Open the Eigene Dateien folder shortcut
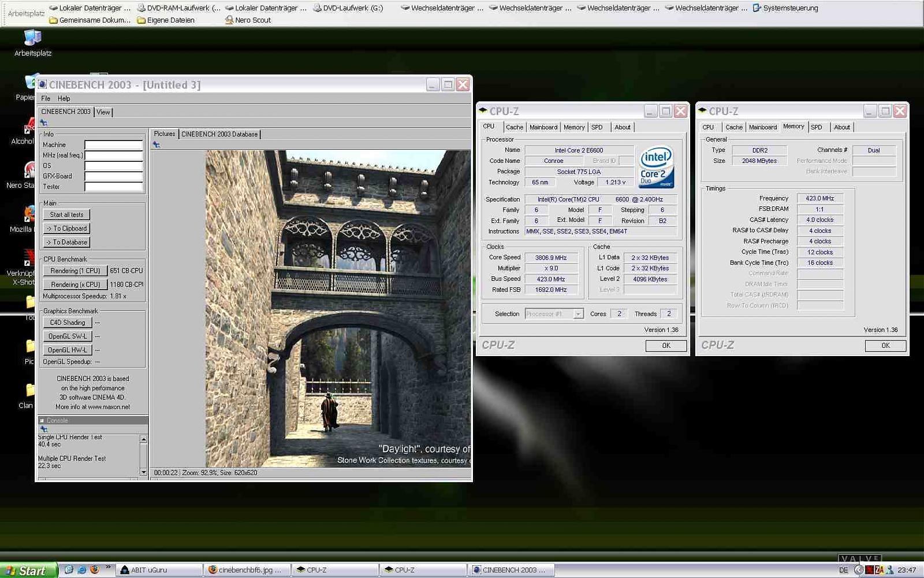Viewport: 924px width, 578px height. (x=166, y=20)
